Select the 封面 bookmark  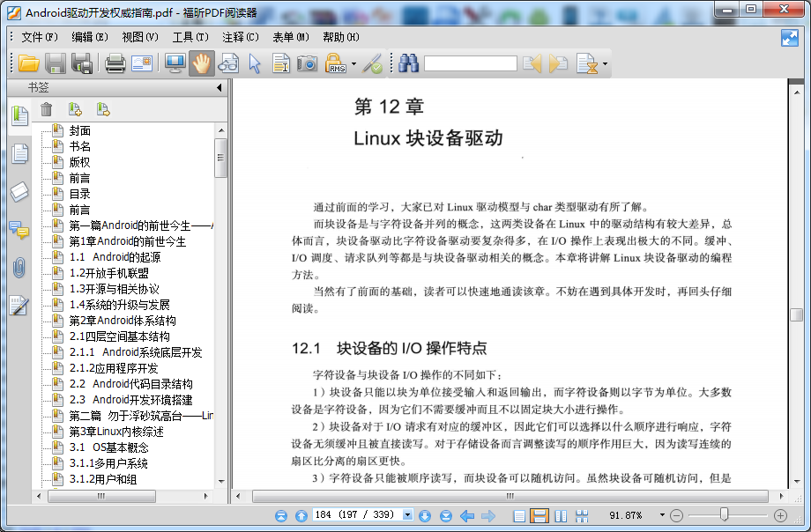pos(79,131)
